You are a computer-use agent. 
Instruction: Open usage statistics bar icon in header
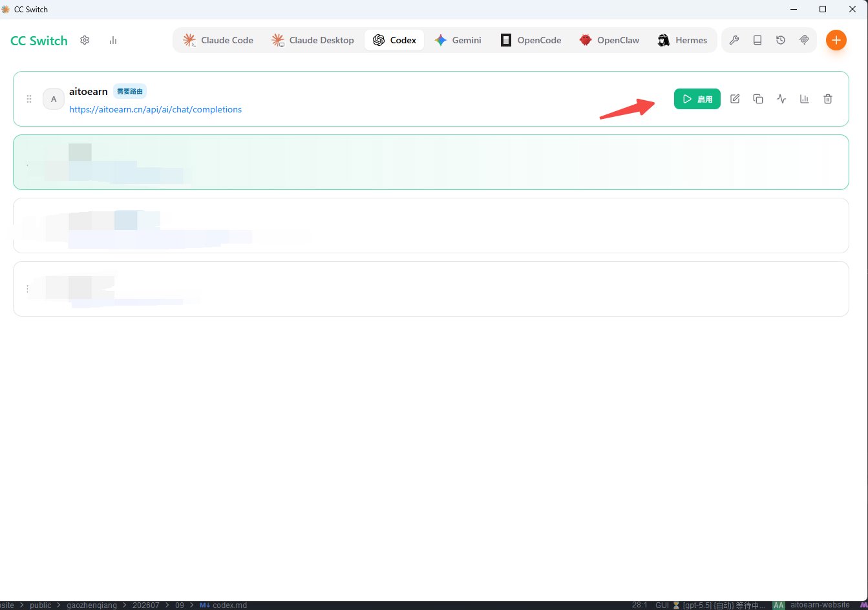click(x=113, y=40)
